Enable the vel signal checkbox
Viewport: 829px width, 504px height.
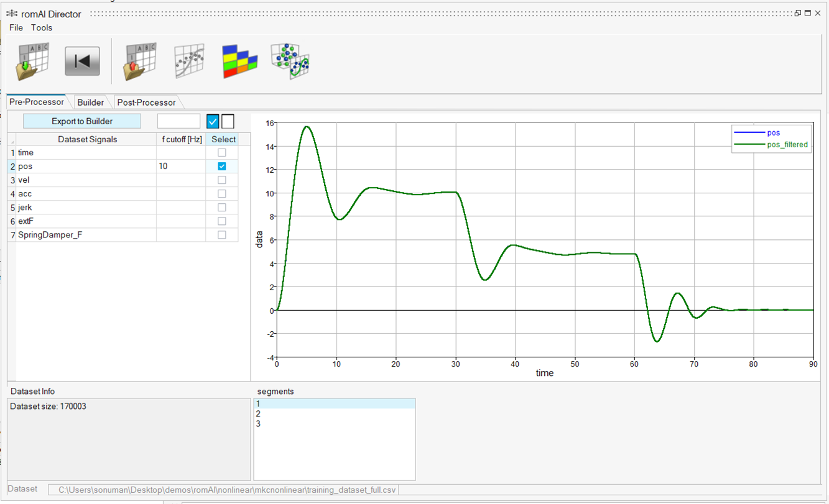coord(222,180)
